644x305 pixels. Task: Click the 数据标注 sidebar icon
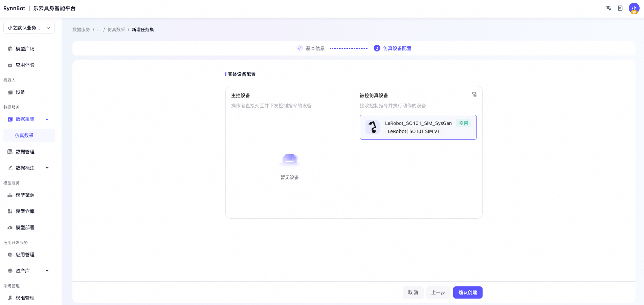(x=10, y=168)
